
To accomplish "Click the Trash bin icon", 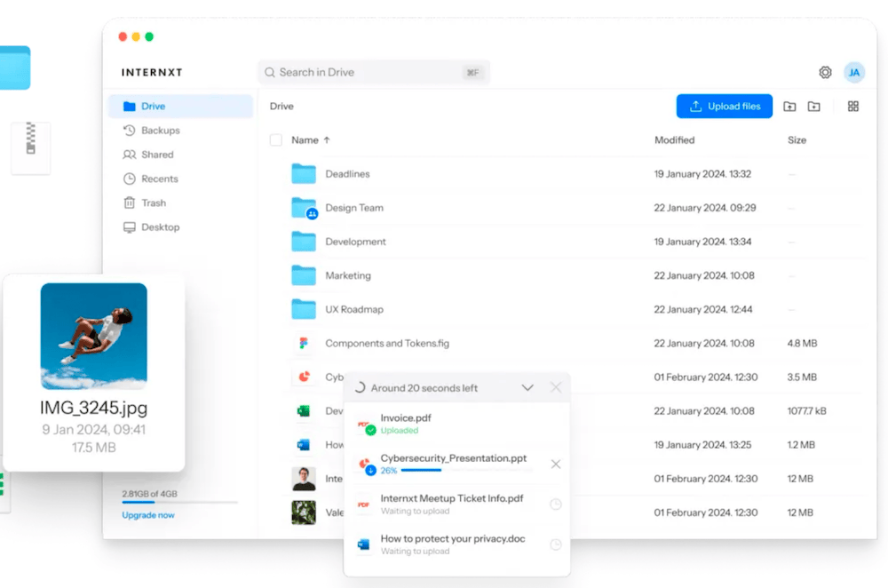I will (129, 203).
